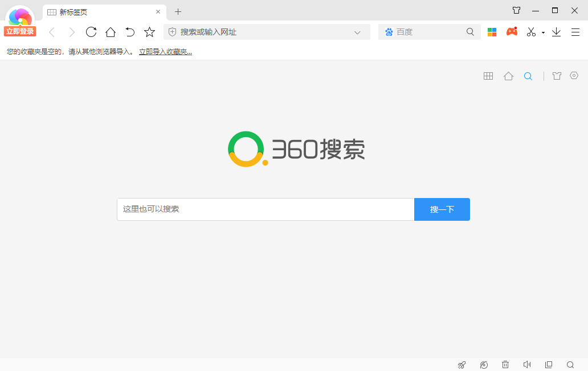Screen dimensions: 588x371
Task: Click the lightning speed mode status icon
Action: (484, 365)
